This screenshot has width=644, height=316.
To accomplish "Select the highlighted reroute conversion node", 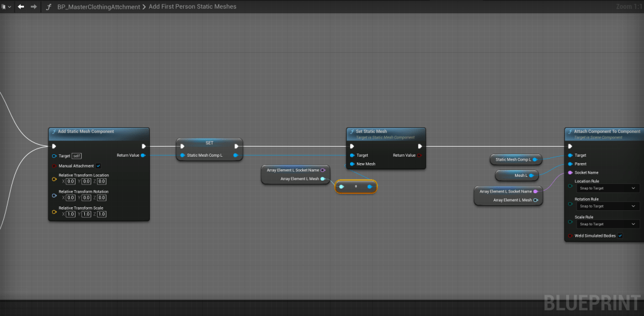I will [x=356, y=187].
